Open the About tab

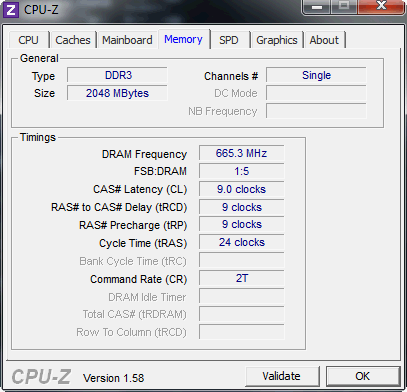tap(324, 40)
